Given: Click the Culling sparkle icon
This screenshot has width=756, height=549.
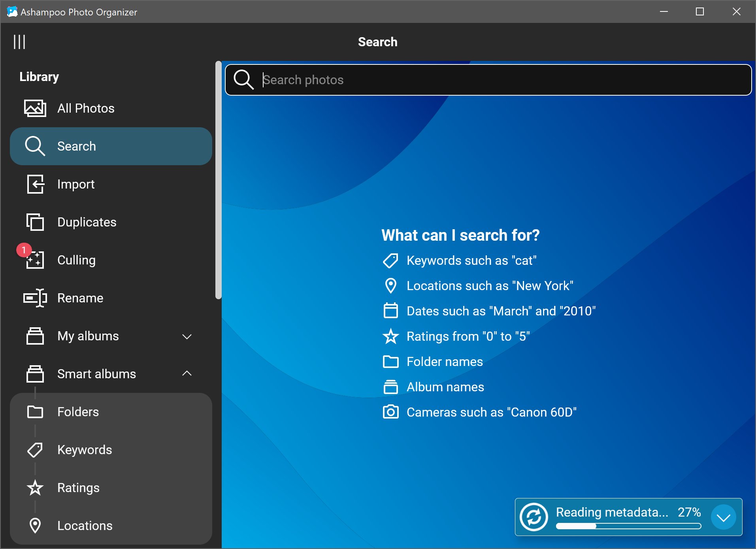Looking at the screenshot, I should coord(35,260).
